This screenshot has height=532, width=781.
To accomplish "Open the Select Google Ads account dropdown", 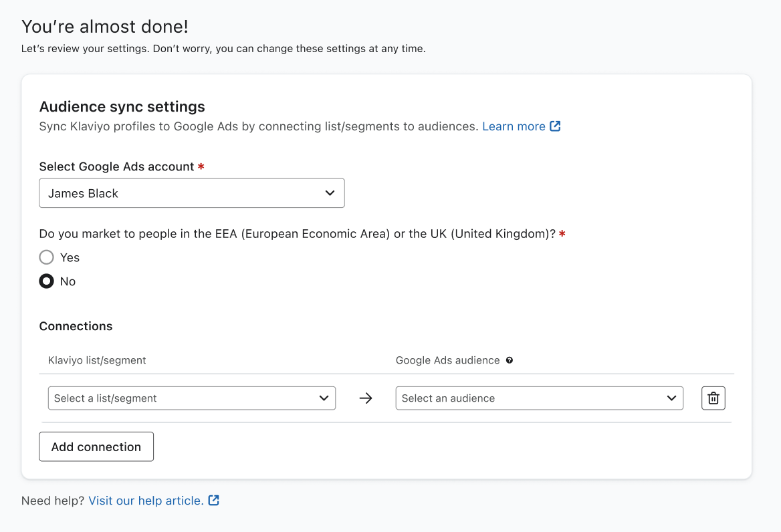I will point(191,193).
